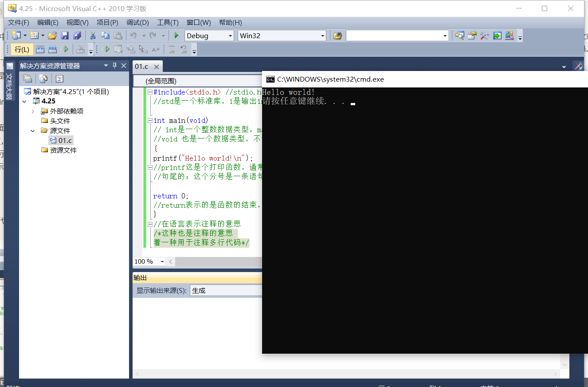Click the Paste toolbar icon
This screenshot has height=387, width=588.
click(x=118, y=36)
